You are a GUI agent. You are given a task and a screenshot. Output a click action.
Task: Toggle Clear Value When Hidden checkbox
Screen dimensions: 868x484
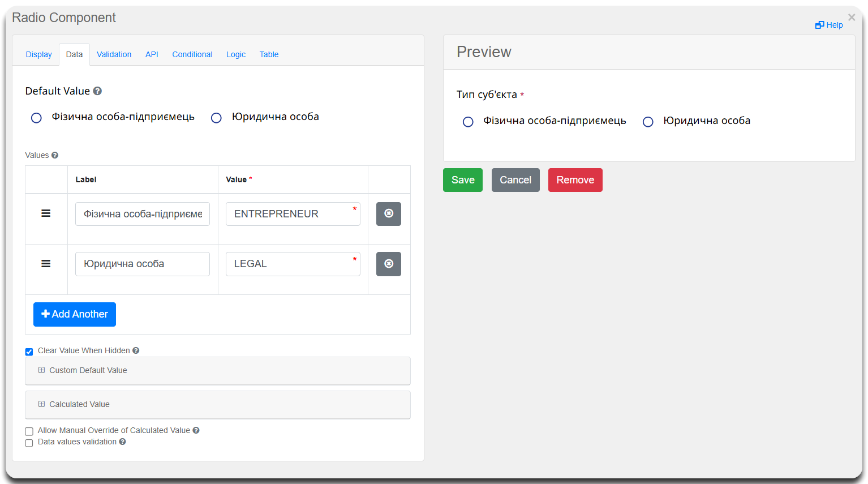[x=29, y=352]
